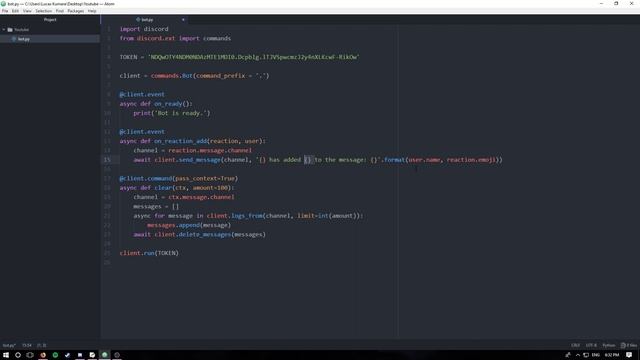Viewport: 640px width, 360px height.
Task: Open the Help menu
Action: click(x=92, y=11)
